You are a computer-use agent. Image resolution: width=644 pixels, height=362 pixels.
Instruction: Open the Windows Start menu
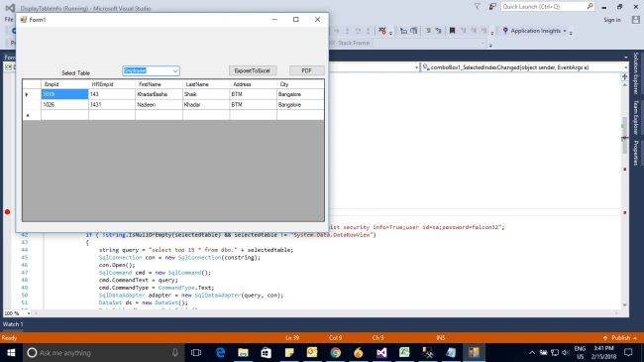click(11, 352)
